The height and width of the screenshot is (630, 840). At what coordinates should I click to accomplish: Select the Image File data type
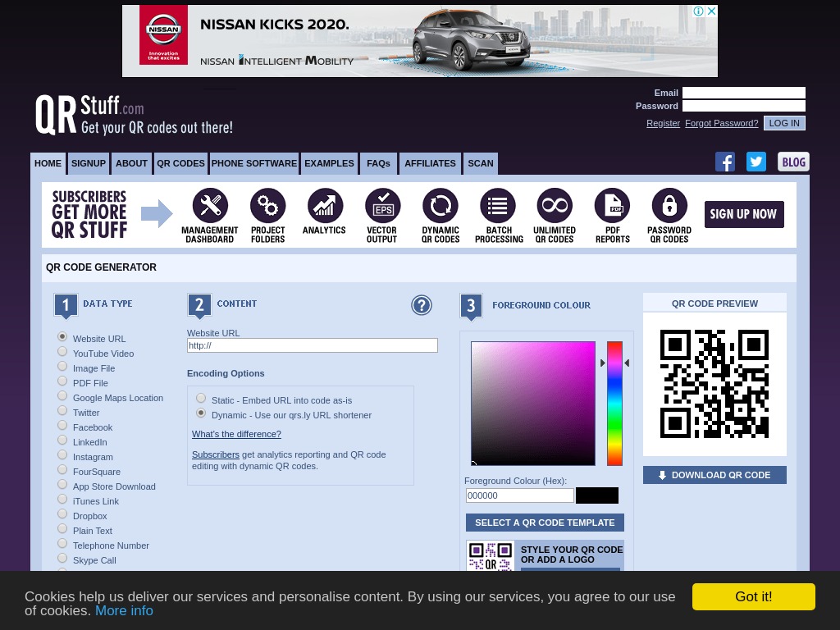coord(62,367)
